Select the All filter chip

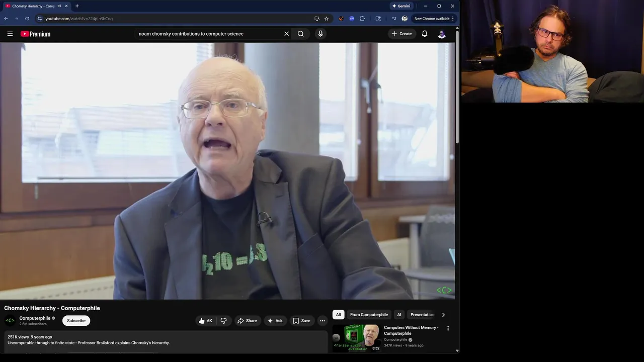point(338,315)
